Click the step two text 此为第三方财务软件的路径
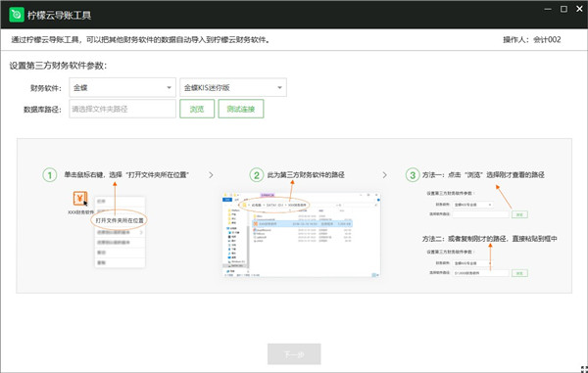Screen dimensions: 588x373 point(306,175)
